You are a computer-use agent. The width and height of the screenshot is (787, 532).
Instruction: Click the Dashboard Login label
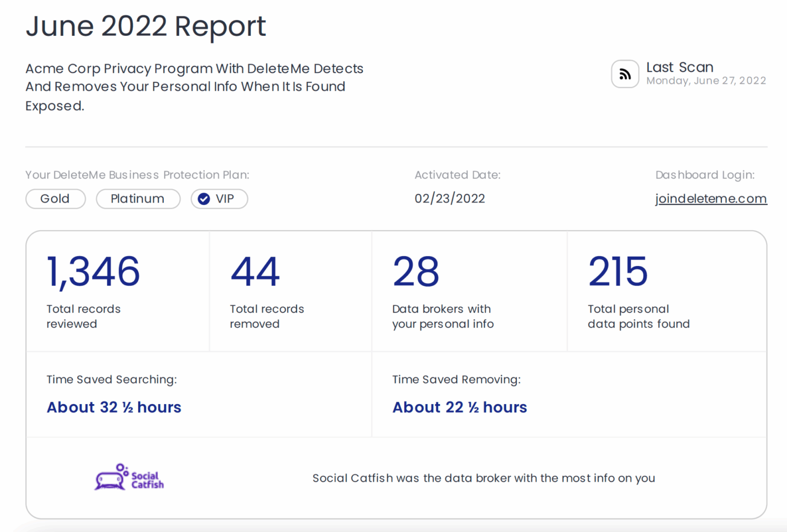coord(704,175)
